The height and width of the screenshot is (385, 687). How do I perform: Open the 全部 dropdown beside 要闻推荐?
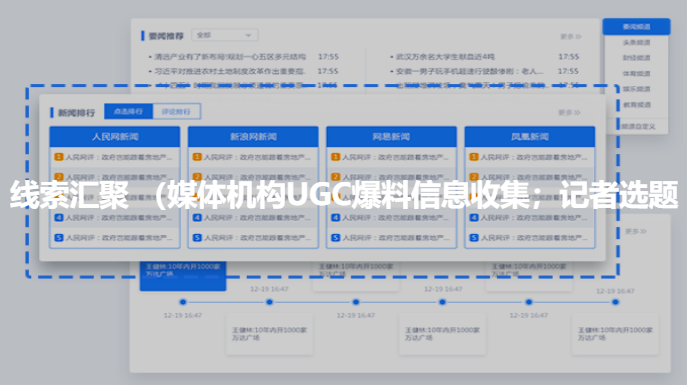[x=225, y=35]
